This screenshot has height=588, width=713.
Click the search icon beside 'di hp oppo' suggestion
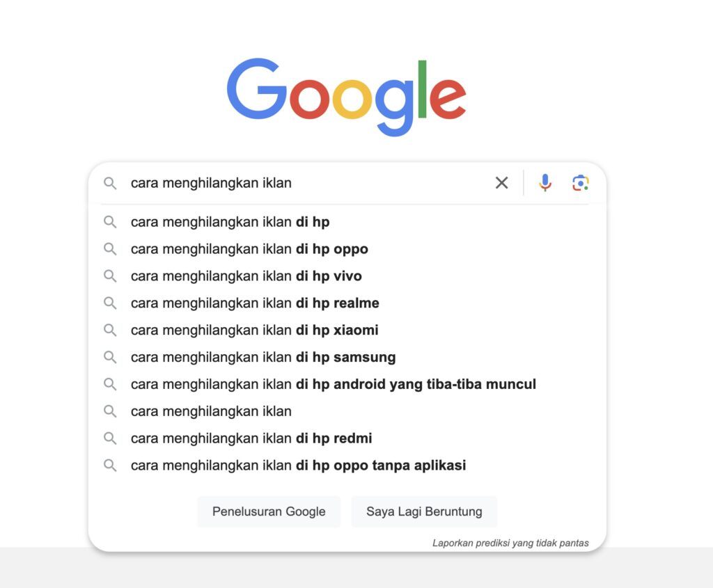pyautogui.click(x=110, y=248)
